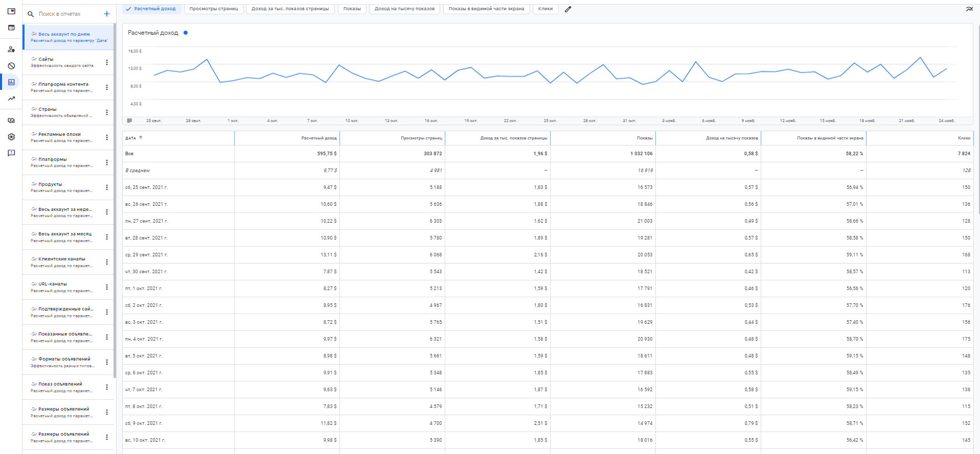The width and height of the screenshot is (980, 454).
Task: Open three-dot menu for 'Сайты' report
Action: tap(107, 62)
